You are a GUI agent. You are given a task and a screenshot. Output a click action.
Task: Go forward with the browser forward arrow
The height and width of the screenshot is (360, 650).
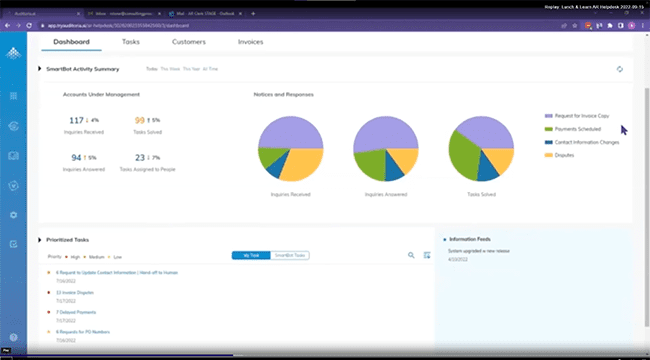coord(18,25)
